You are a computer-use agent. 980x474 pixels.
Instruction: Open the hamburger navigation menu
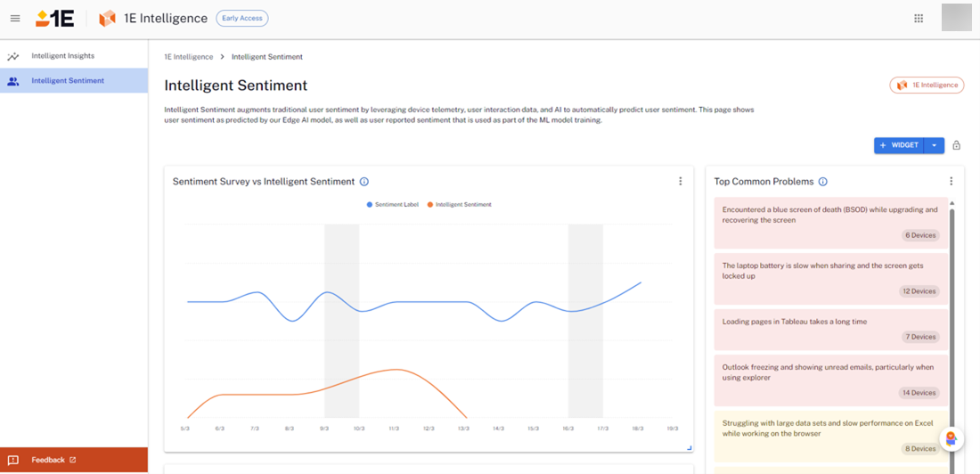point(14,19)
